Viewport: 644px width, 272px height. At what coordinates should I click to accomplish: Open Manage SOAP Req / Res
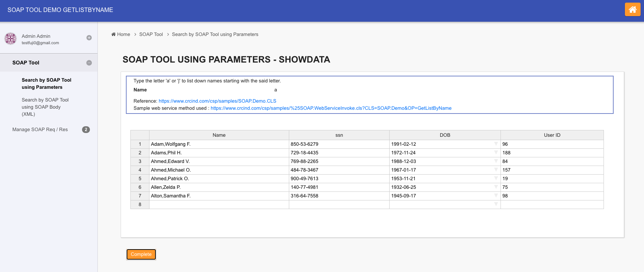tap(40, 130)
